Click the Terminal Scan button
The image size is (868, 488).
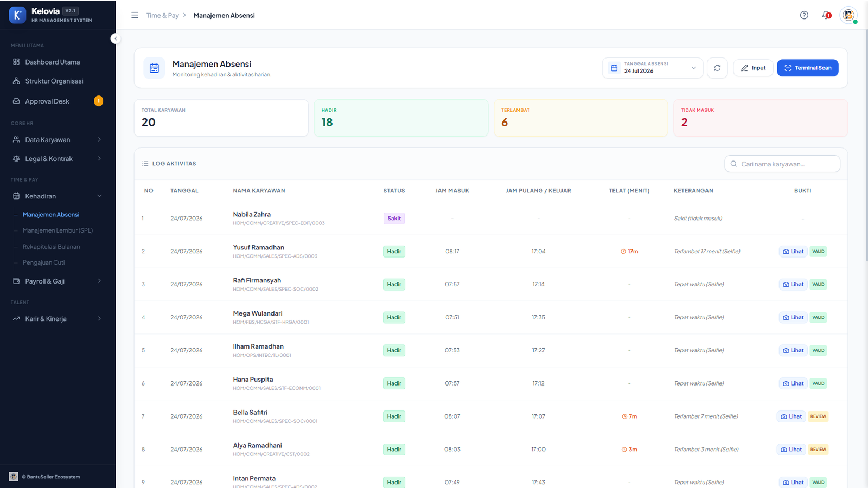pyautogui.click(x=808, y=68)
